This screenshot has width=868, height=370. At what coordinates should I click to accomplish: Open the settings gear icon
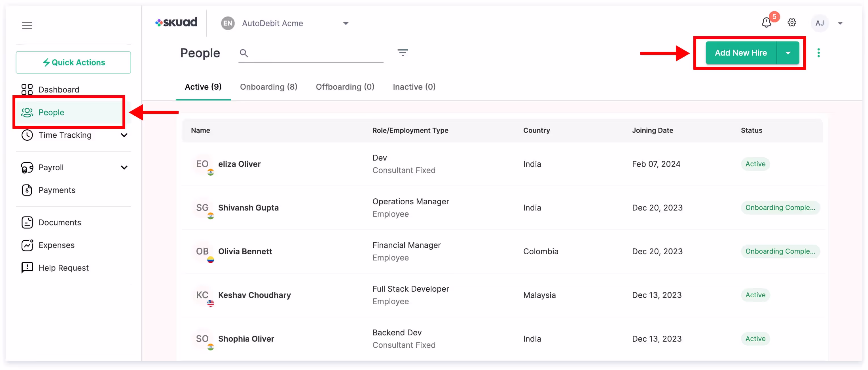click(x=792, y=23)
